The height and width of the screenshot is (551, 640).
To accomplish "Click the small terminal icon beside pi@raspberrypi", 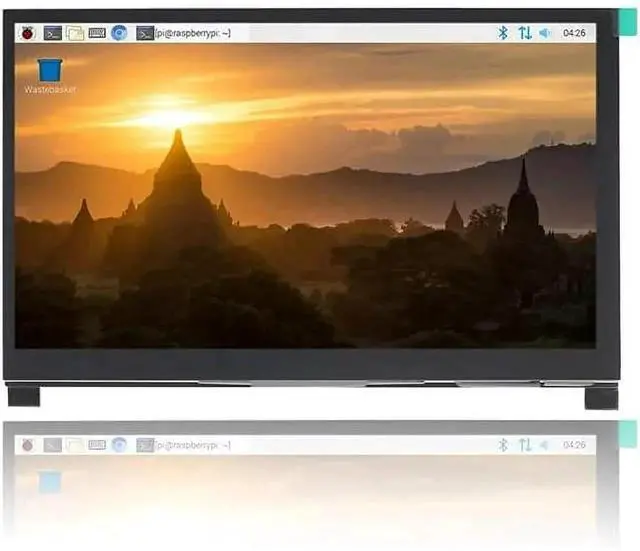I will point(145,33).
